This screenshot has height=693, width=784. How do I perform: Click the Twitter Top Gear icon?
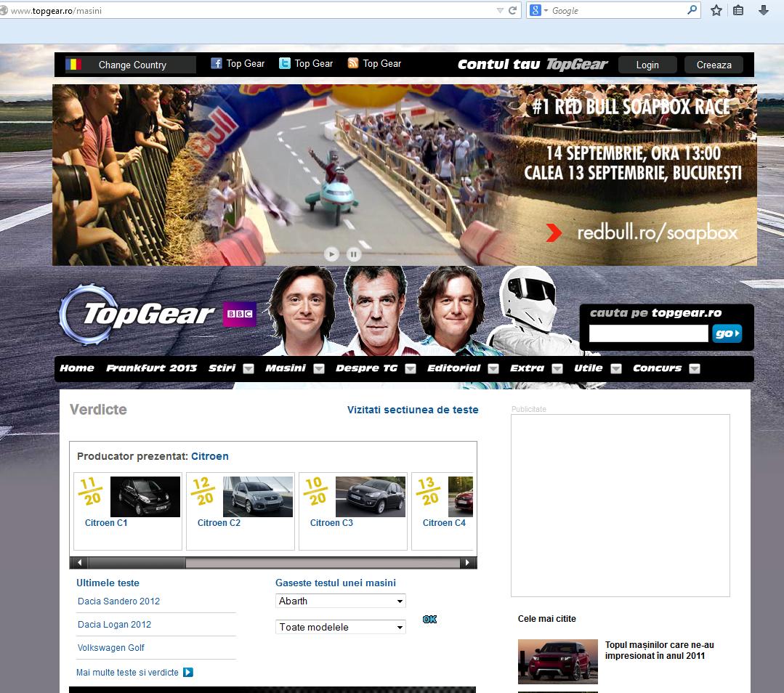pyautogui.click(x=285, y=64)
